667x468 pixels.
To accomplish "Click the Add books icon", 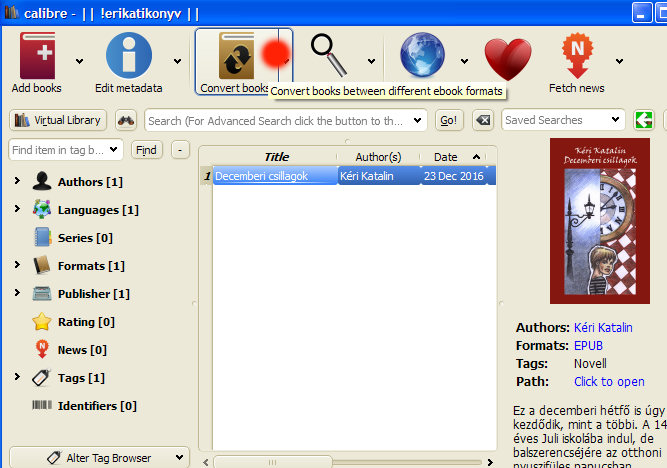I will [37, 55].
